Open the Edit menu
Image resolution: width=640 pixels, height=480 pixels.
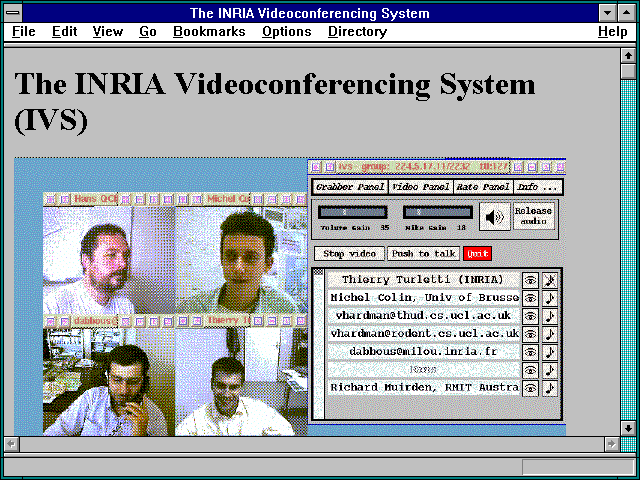tap(64, 31)
